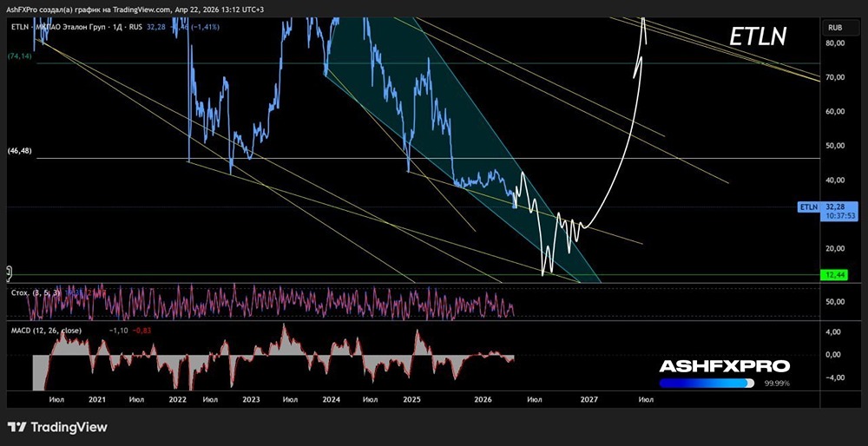Click the MACD (12, 26, close) indicator legend
This screenshot has height=446, width=868.
47,331
